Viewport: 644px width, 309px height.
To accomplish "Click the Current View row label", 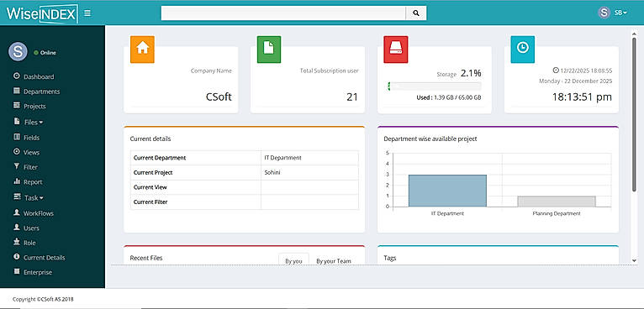I will tap(150, 187).
